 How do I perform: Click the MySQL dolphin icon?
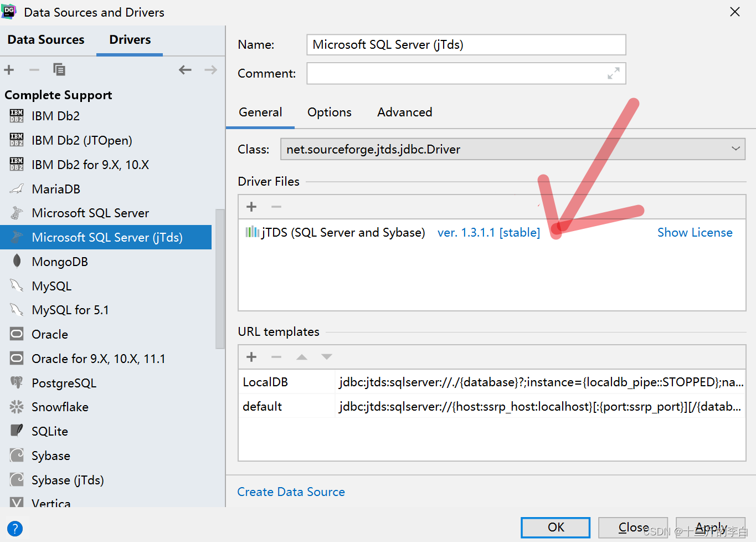17,286
